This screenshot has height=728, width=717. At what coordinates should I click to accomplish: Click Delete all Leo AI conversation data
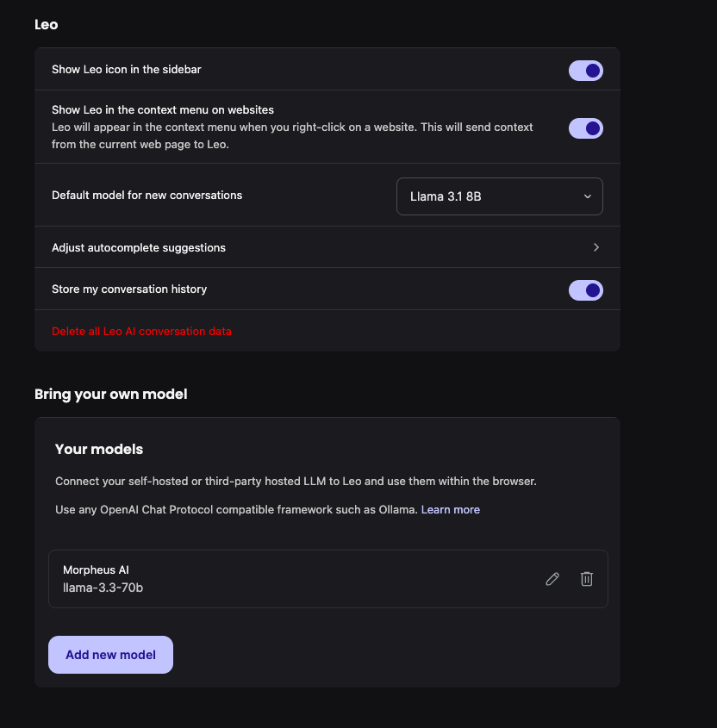tap(141, 331)
